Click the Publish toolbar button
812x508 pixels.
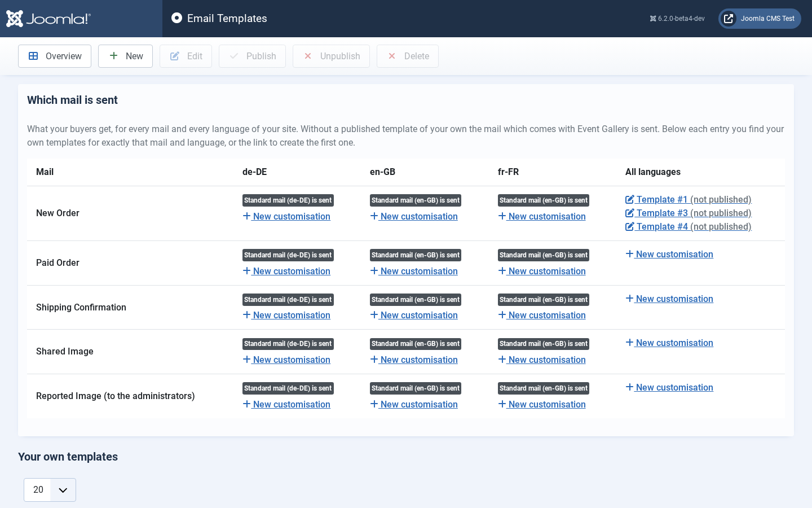click(252, 56)
